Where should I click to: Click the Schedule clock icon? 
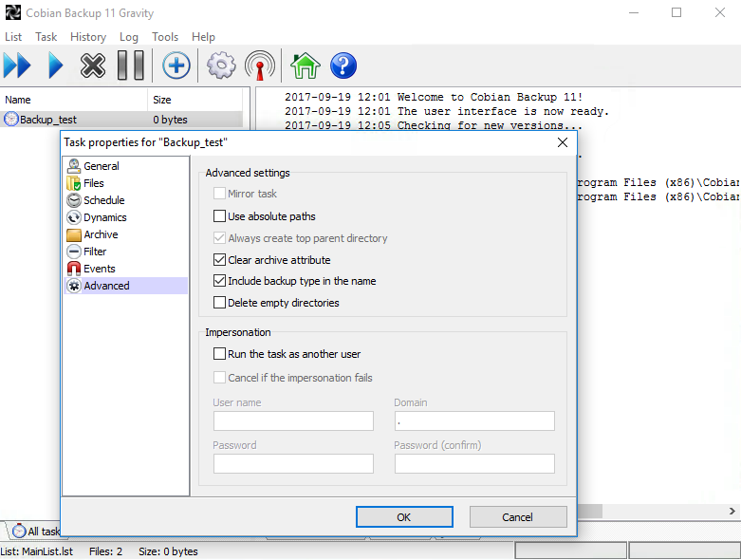pyautogui.click(x=74, y=200)
